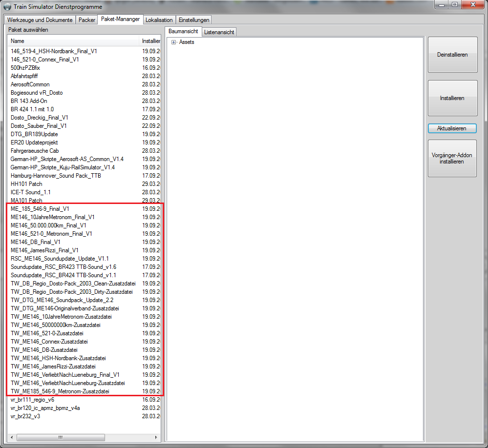
Task: Click the Deinstallieren button
Action: point(452,55)
